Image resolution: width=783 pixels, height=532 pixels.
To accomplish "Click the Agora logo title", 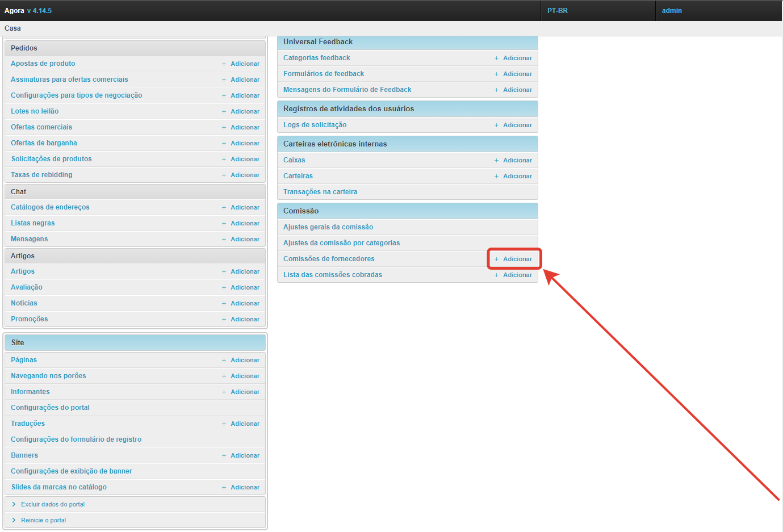I will click(14, 11).
